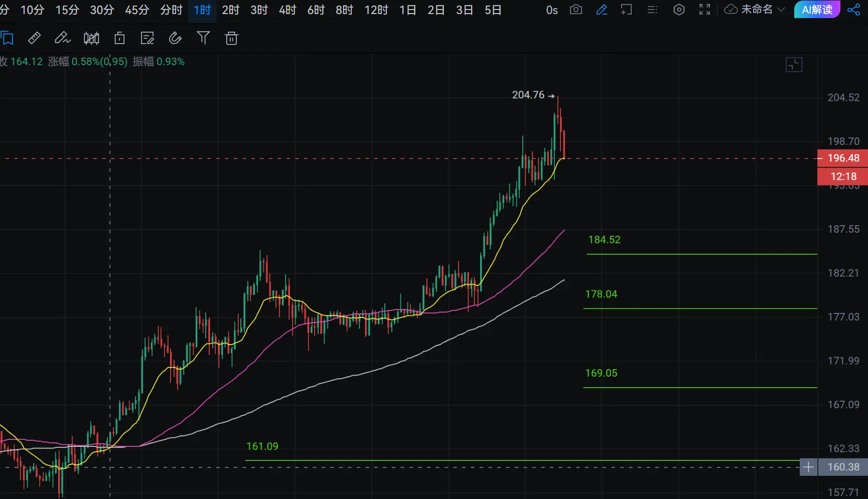The height and width of the screenshot is (499, 868).
Task: Switch to the 15分 timeframe
Action: 67,10
